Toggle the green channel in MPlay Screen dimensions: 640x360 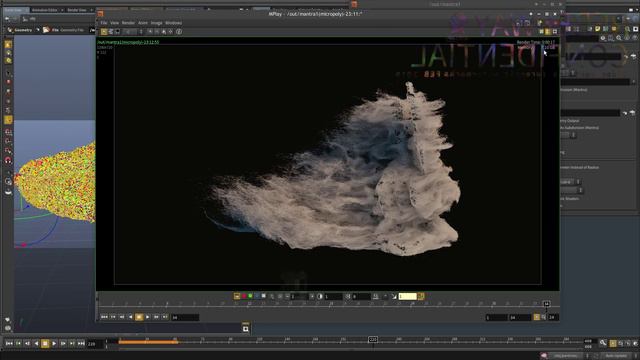coord(250,296)
